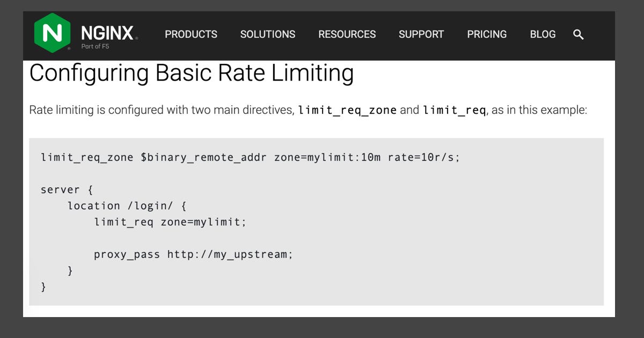Open the search magnifier icon
Viewport: 644px width, 338px height.
coord(578,34)
